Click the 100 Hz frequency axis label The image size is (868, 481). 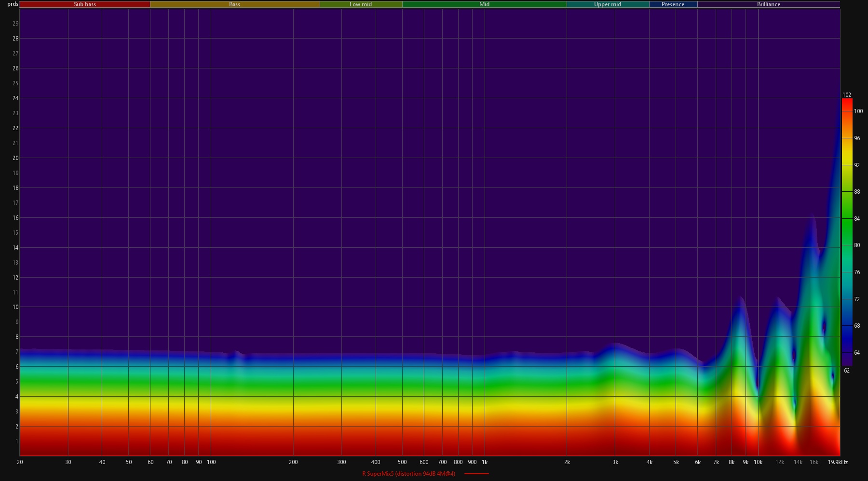tap(211, 462)
